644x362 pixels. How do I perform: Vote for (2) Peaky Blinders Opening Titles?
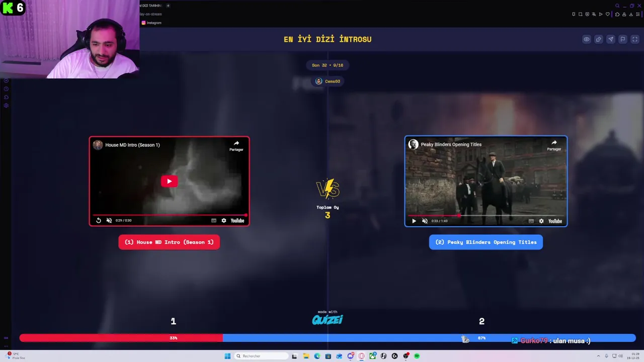(x=486, y=242)
